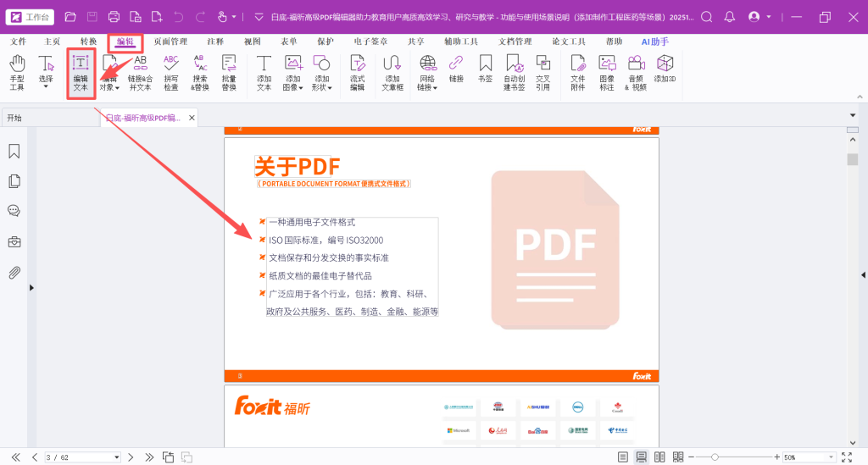Screen dimensions: 868x465
Task: Click the Open file folder icon
Action: click(70, 17)
